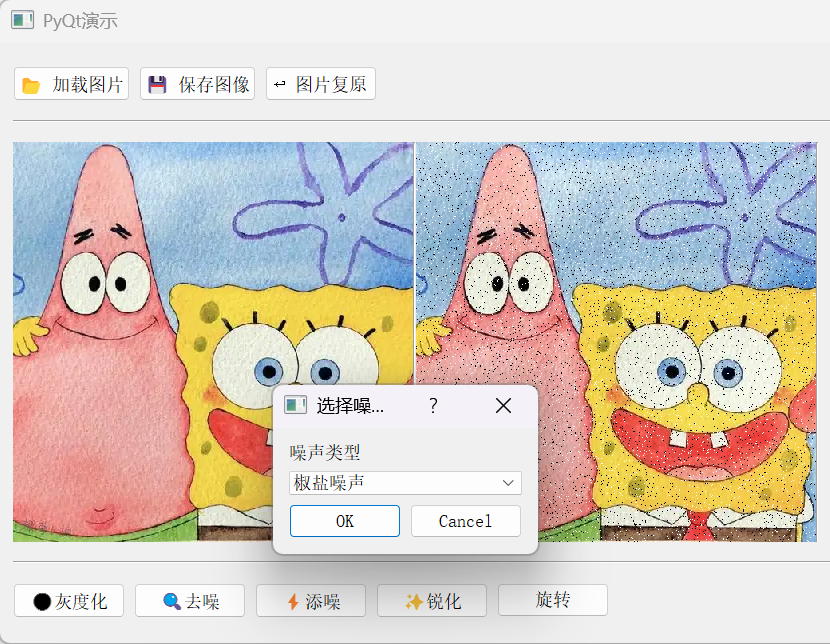Click the sparkle icon on 锐化
Image resolution: width=830 pixels, height=644 pixels.
coord(413,602)
